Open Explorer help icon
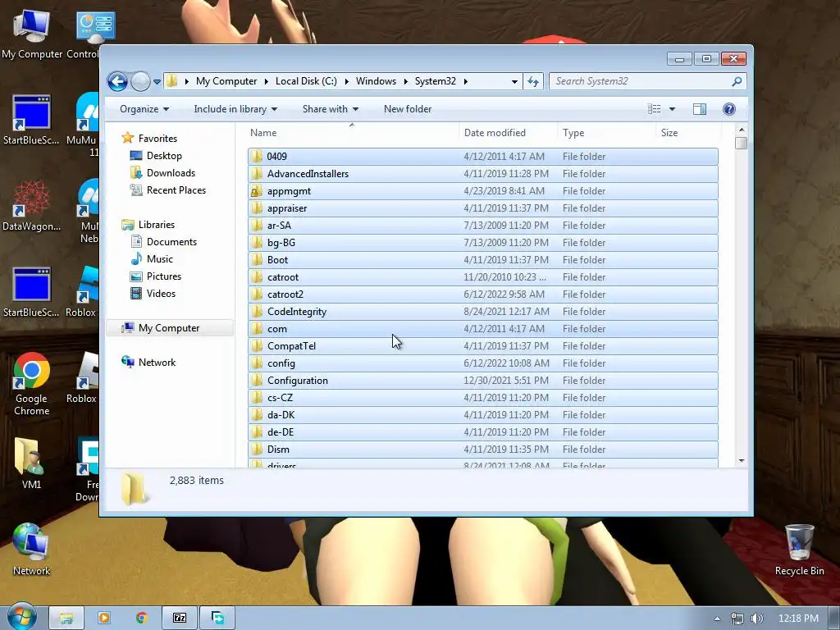840x630 pixels. 728,109
